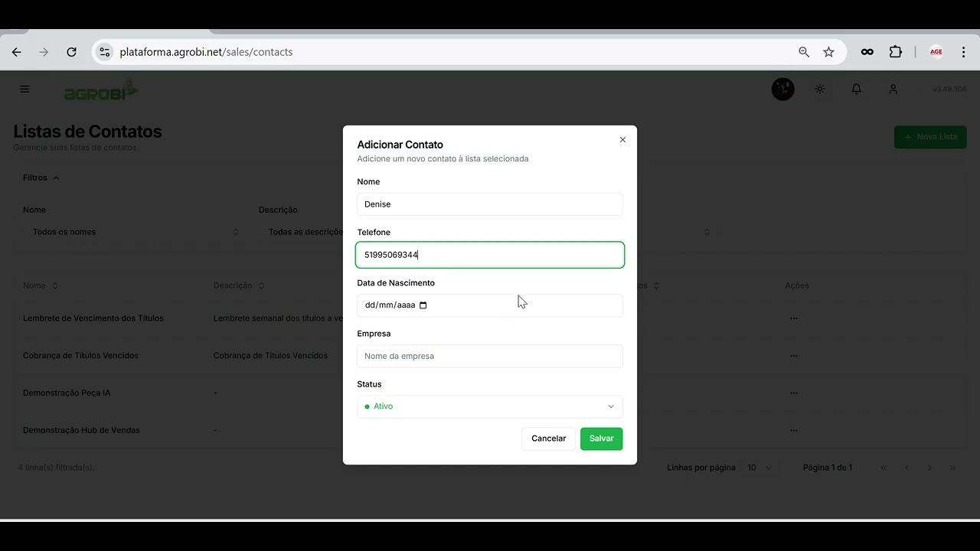Open the browser extensions puzzle icon

coord(896,52)
